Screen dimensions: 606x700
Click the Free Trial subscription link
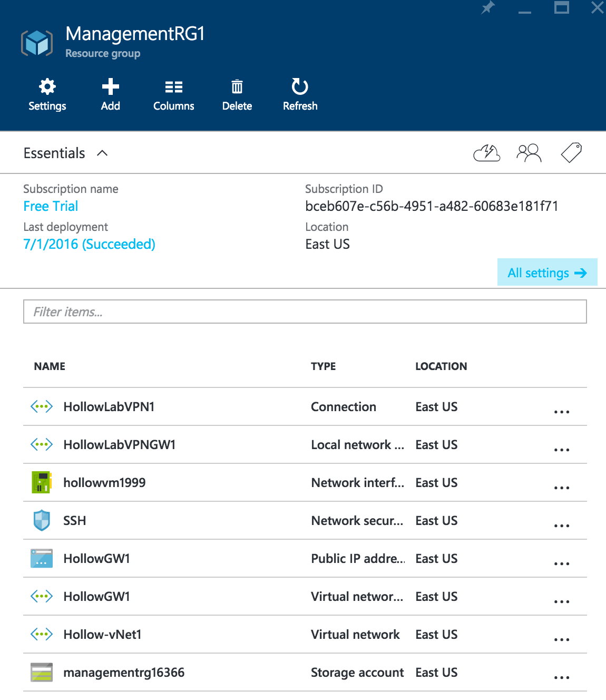click(51, 206)
